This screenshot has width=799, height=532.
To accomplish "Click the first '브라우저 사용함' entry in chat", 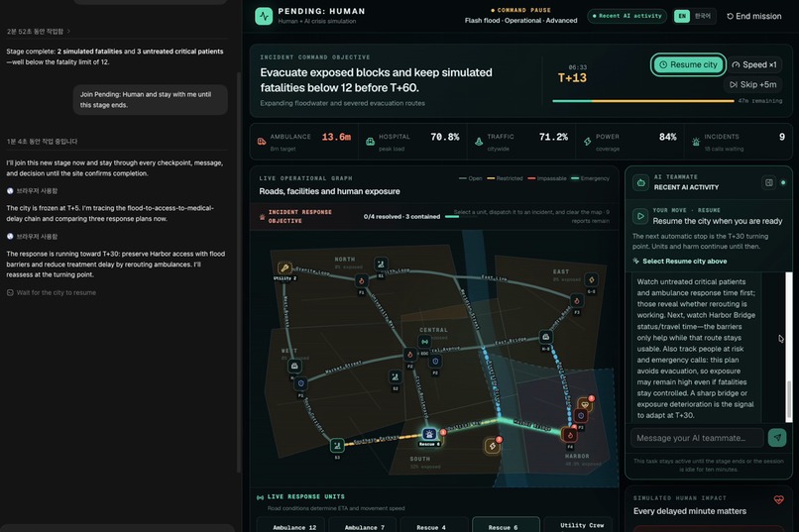I will [32, 191].
